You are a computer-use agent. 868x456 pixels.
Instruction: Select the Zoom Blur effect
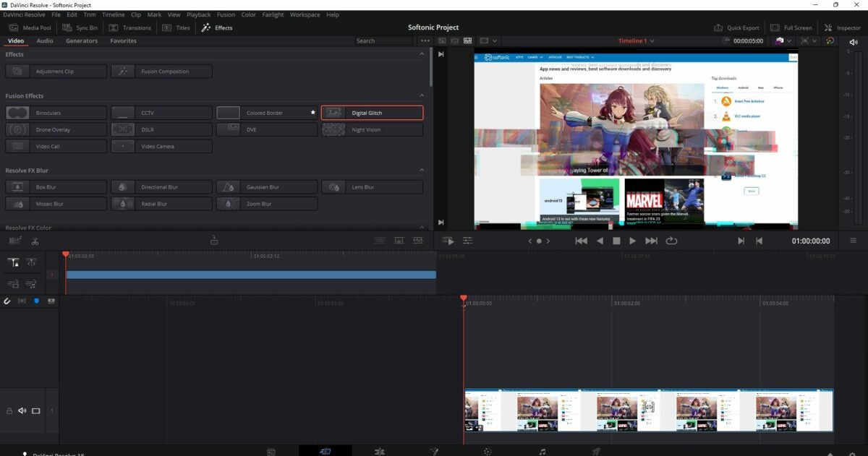(x=267, y=204)
